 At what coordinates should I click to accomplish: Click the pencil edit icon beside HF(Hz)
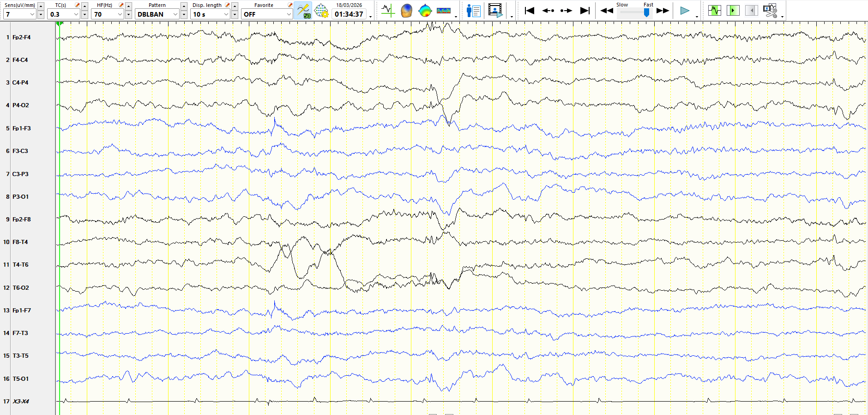pyautogui.click(x=121, y=5)
